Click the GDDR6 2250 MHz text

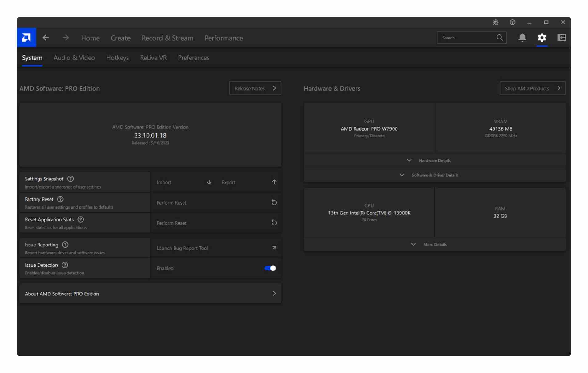pyautogui.click(x=501, y=136)
